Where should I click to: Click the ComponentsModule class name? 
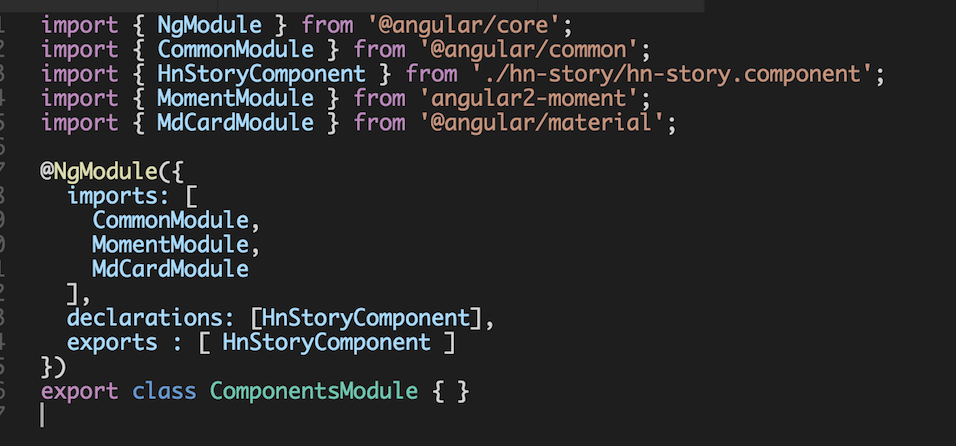pyautogui.click(x=313, y=392)
